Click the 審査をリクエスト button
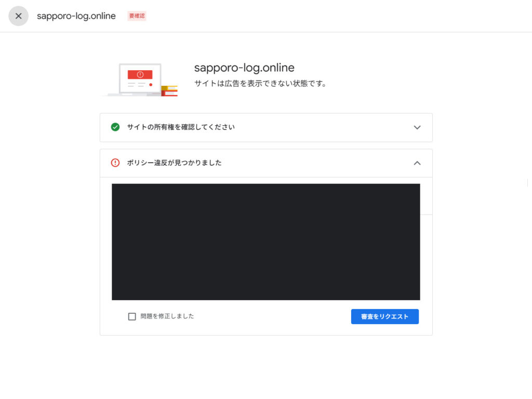Screen dimensions: 532x399 pyautogui.click(x=385, y=316)
